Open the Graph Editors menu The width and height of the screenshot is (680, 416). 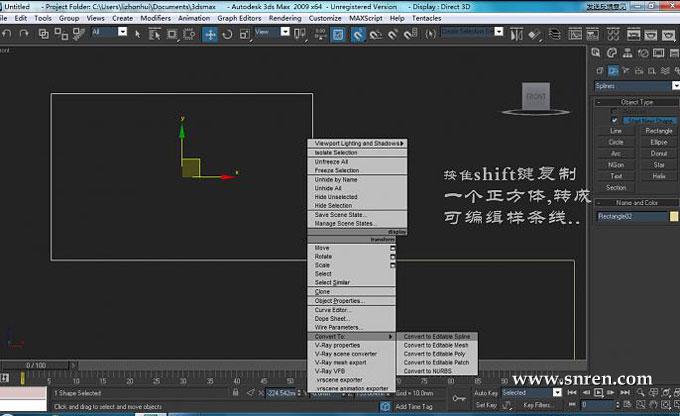[x=239, y=18]
